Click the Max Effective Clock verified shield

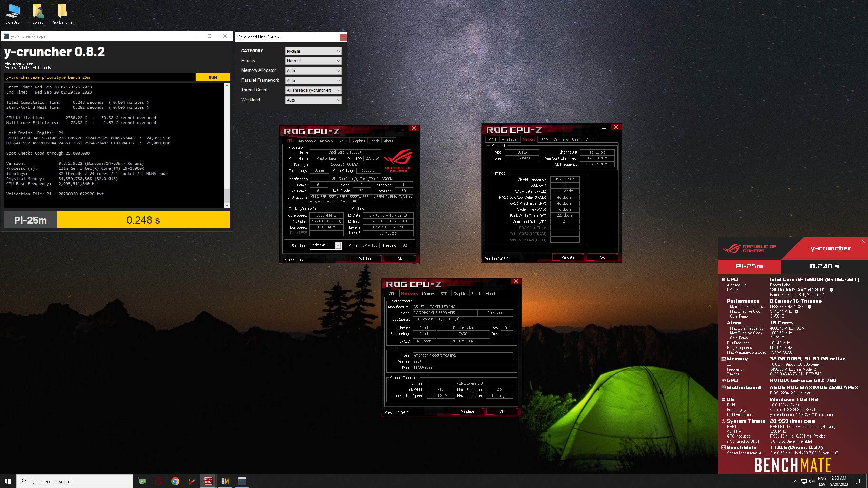[796, 311]
